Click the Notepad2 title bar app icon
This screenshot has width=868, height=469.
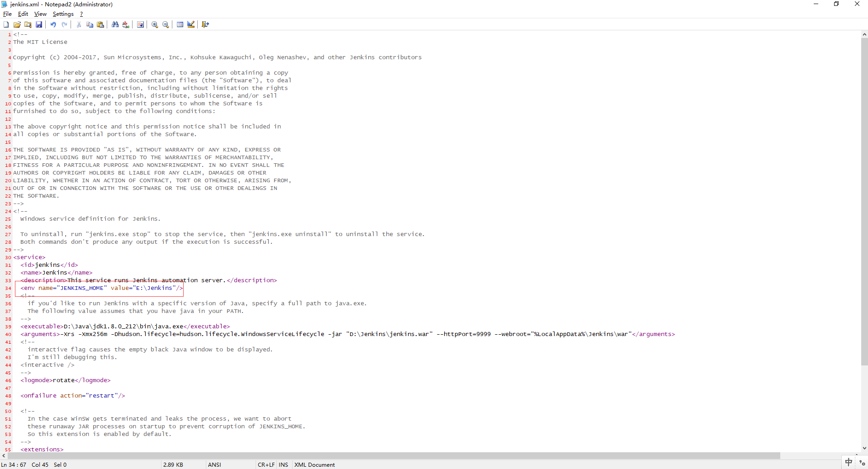(5, 4)
